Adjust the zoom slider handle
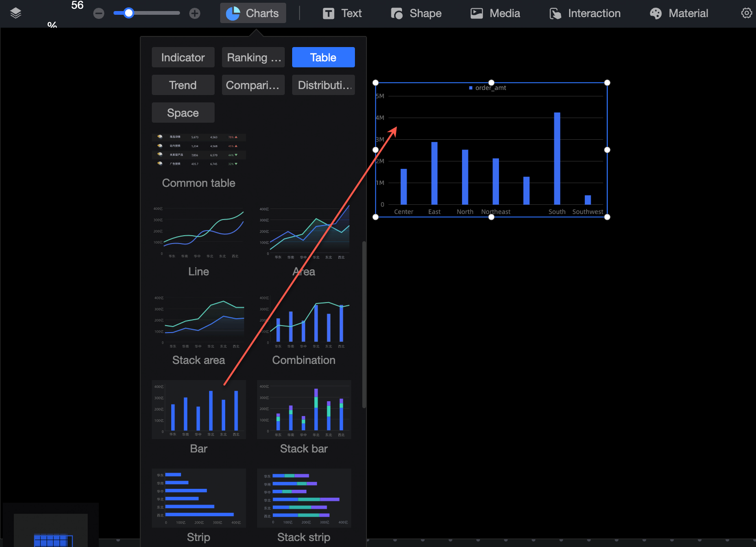Viewport: 756px width, 547px height. click(x=129, y=13)
